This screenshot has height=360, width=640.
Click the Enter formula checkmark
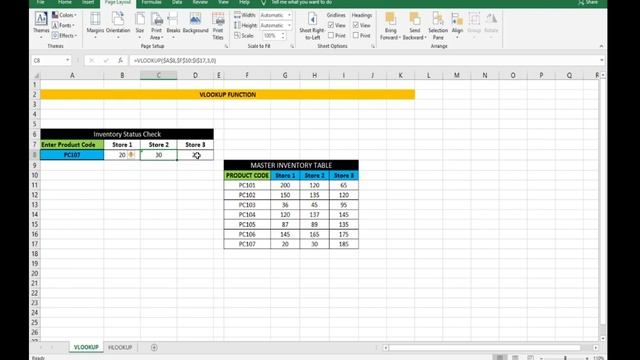[x=106, y=60]
